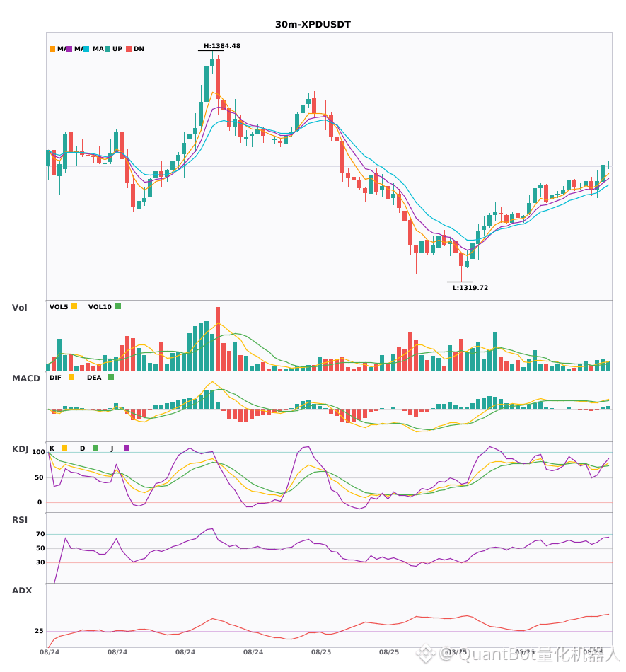This screenshot has width=626, height=672.
Task: Click the K legend letter in KDJ
Action: tap(52, 448)
